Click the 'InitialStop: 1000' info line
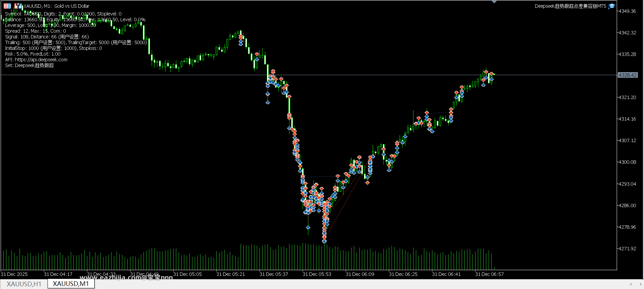Image resolution: width=644 pixels, height=289 pixels. click(53, 48)
